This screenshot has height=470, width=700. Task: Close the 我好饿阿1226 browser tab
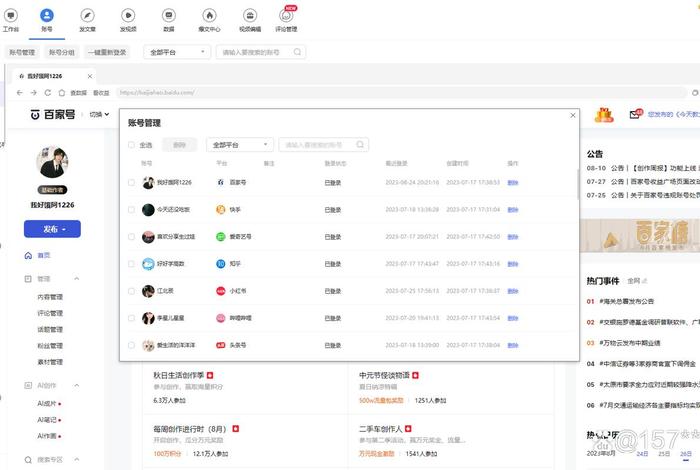(x=90, y=76)
